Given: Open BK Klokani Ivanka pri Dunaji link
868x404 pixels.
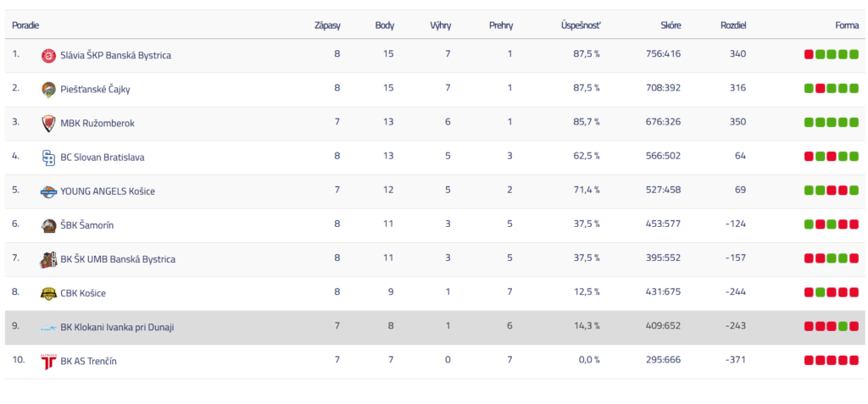Looking at the screenshot, I should click(117, 327).
